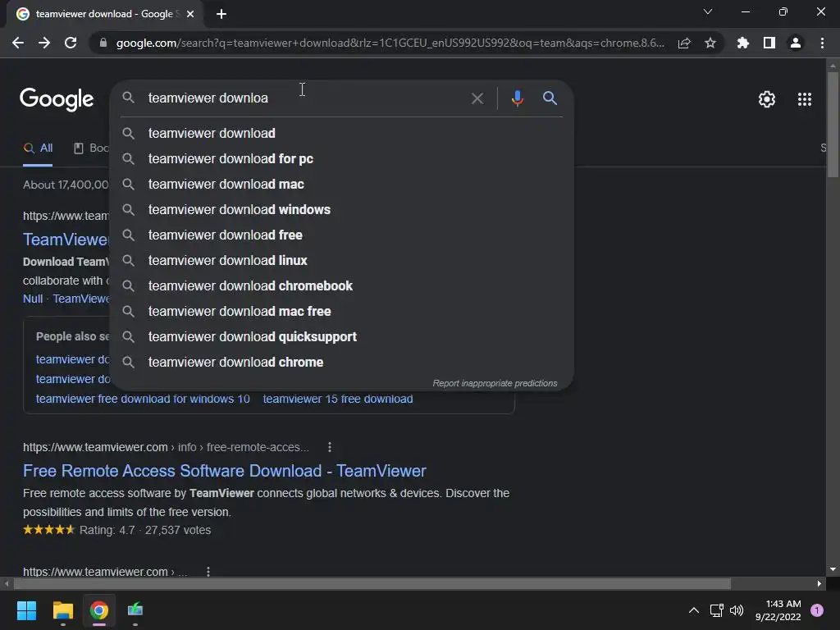The image size is (840, 630).
Task: Click the vertical scrollbar thumb
Action: (833, 125)
